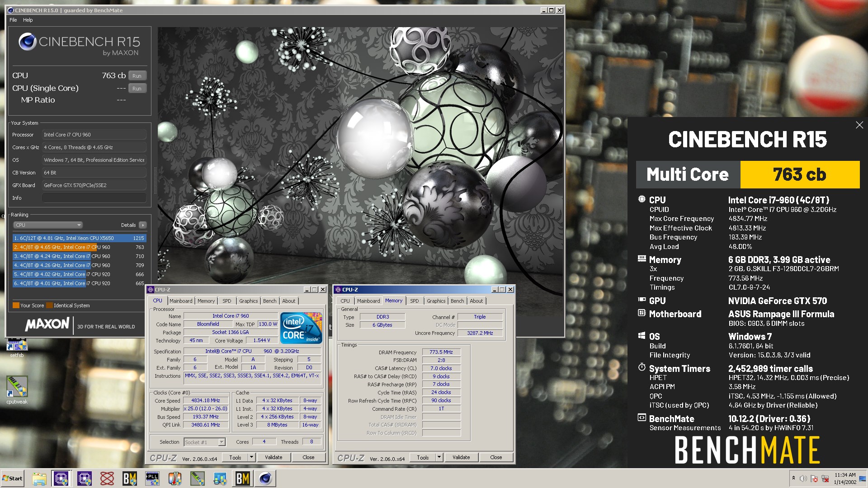Click Validate in right CPU-Z window
The height and width of the screenshot is (488, 868).
pos(461,457)
